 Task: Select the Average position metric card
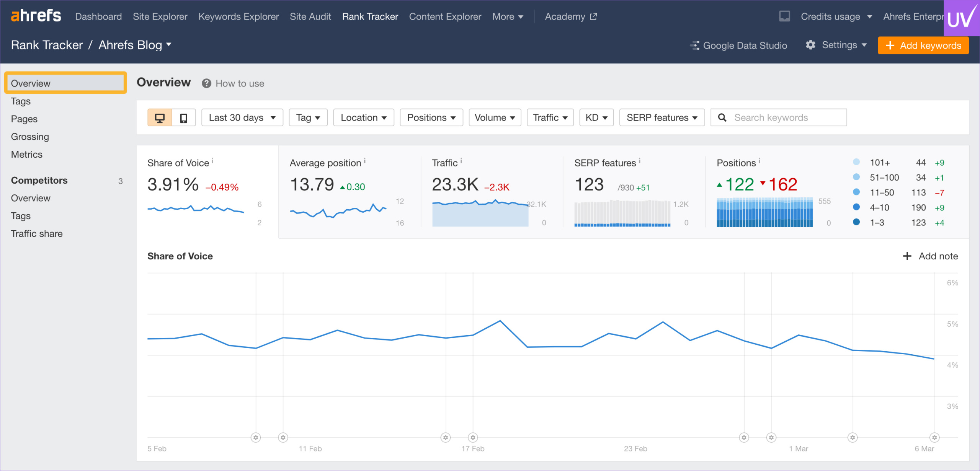[349, 192]
